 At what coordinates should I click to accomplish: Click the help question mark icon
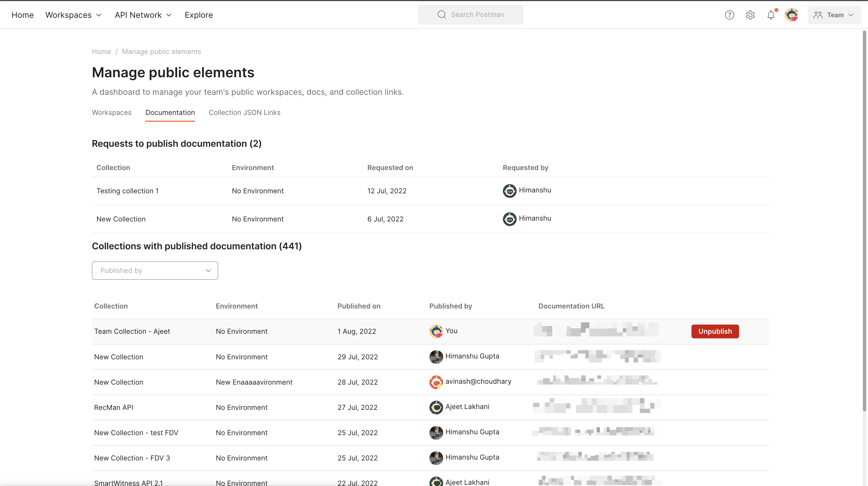[730, 14]
